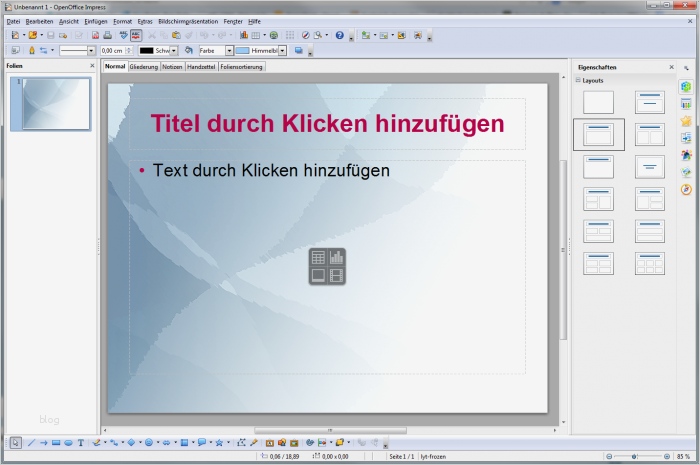Screen dimensions: 700x465
Task: Open the Callouts shapes dropdown arrow
Action: (211, 443)
